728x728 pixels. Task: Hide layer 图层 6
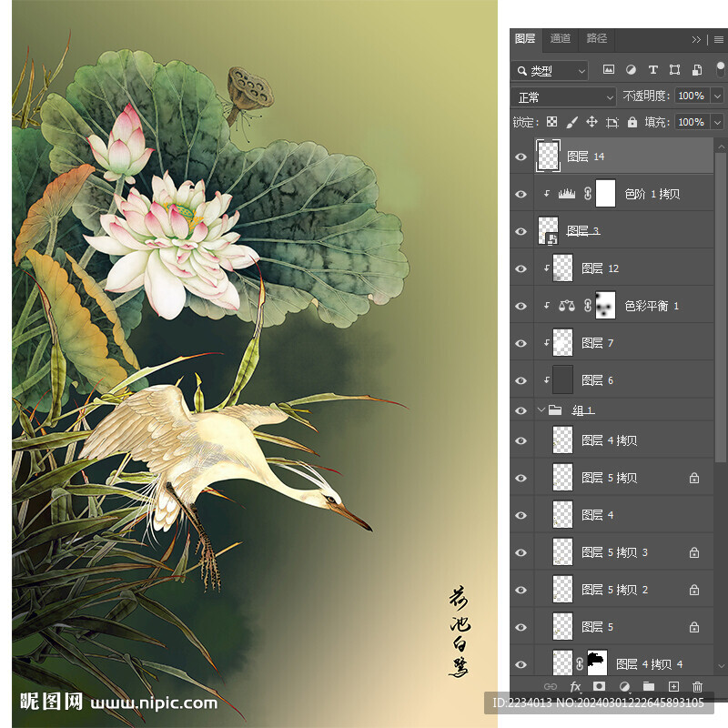click(x=521, y=380)
